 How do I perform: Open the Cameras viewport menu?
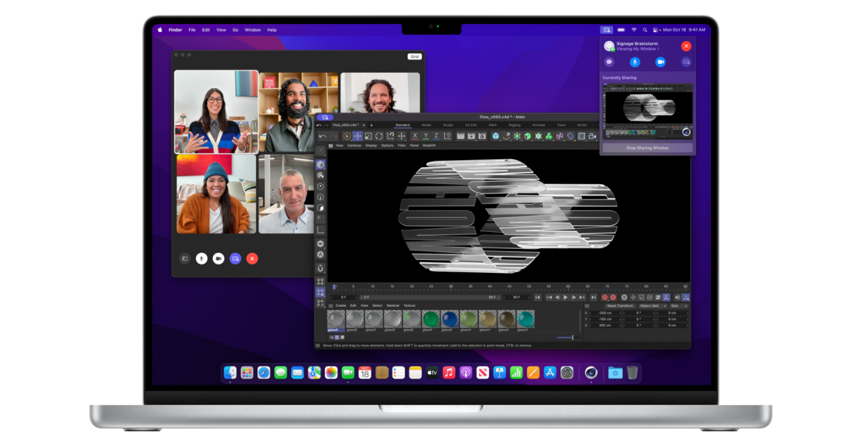point(354,145)
